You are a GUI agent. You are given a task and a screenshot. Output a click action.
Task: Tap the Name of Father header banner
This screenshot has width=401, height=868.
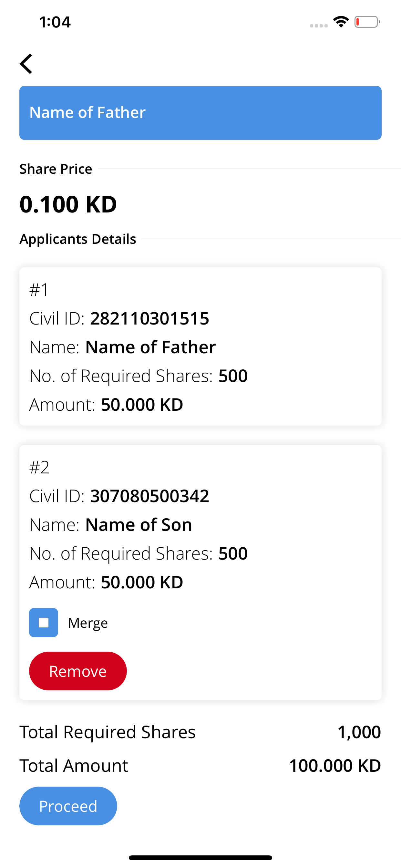pyautogui.click(x=200, y=113)
